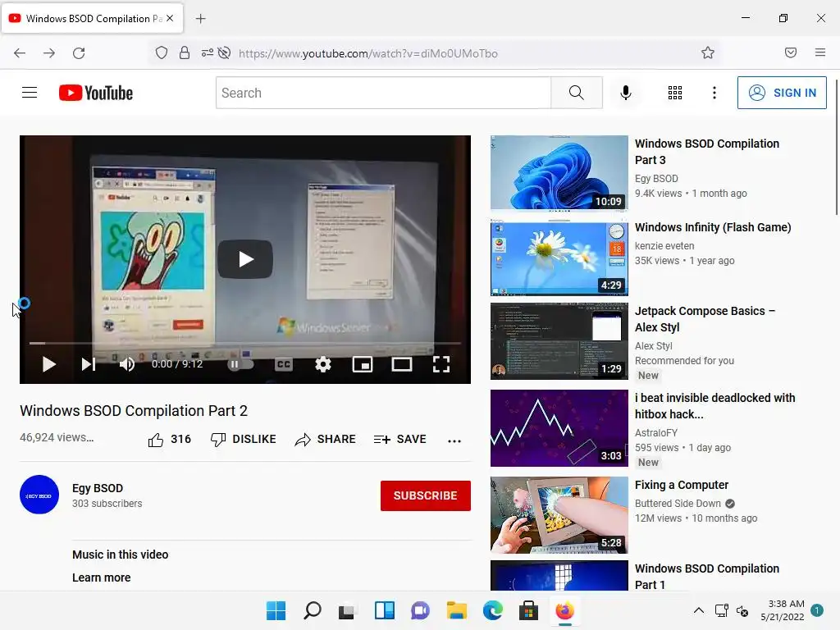Click the red SUBSCRIBE button
The height and width of the screenshot is (630, 840).
[x=426, y=495]
